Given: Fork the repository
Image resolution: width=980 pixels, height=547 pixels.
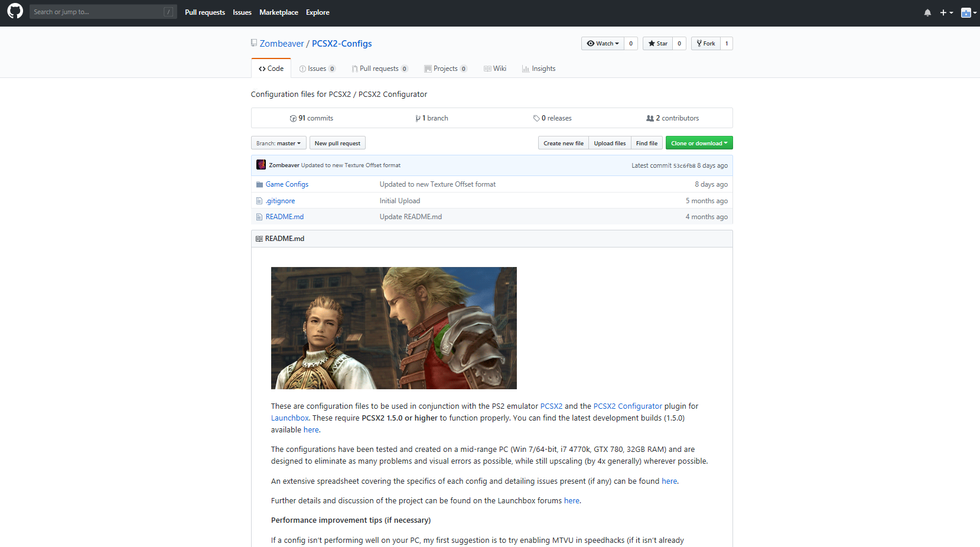Looking at the screenshot, I should click(706, 43).
